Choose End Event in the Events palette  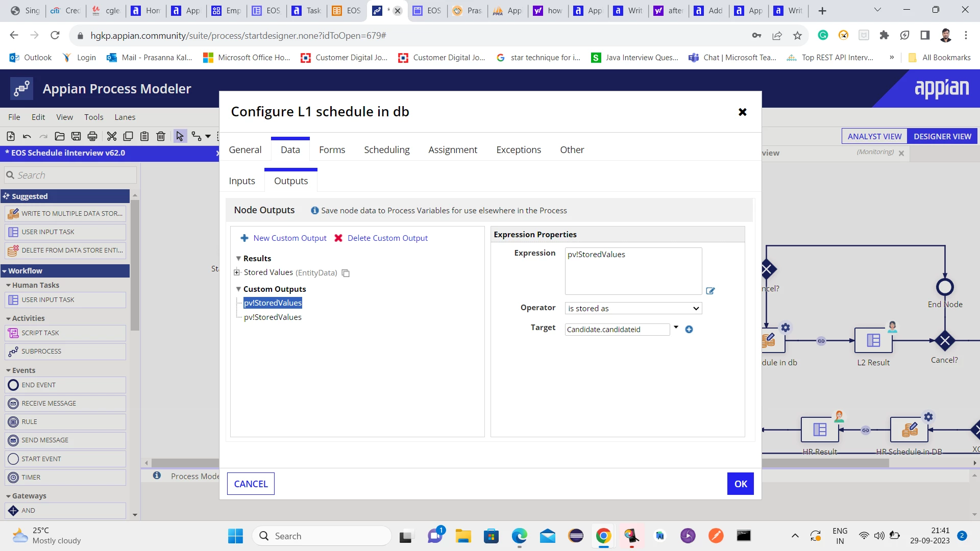[x=65, y=385]
